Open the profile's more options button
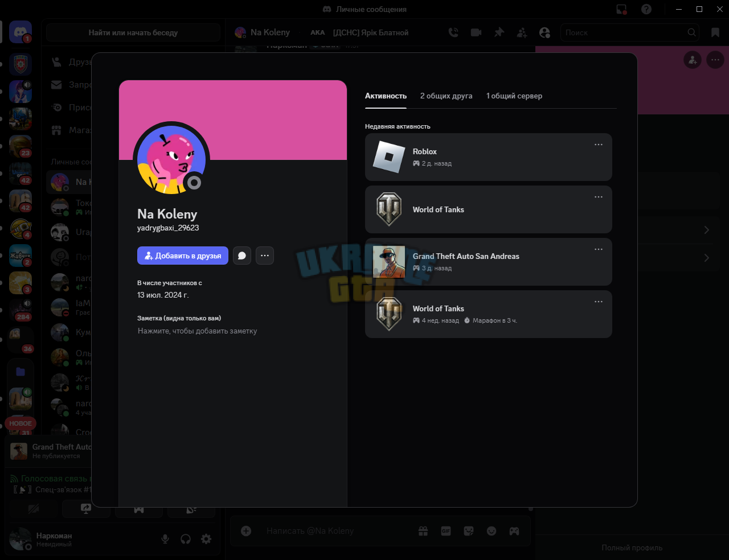This screenshot has width=729, height=560. (265, 256)
